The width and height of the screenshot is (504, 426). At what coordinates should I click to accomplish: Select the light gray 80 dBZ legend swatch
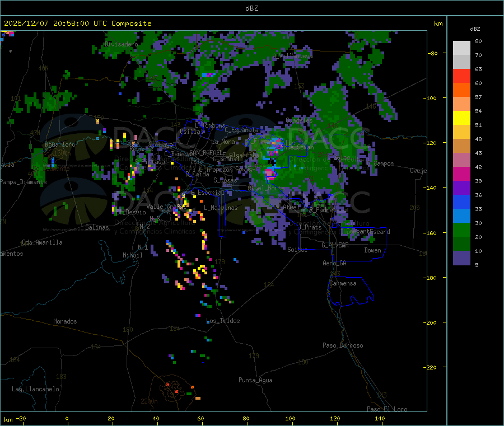coord(461,48)
